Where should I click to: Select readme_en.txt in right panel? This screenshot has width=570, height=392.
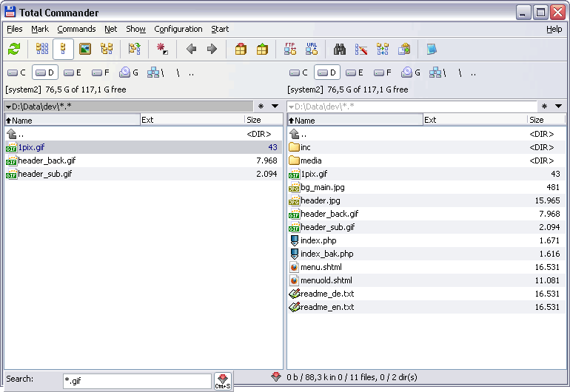click(426, 307)
